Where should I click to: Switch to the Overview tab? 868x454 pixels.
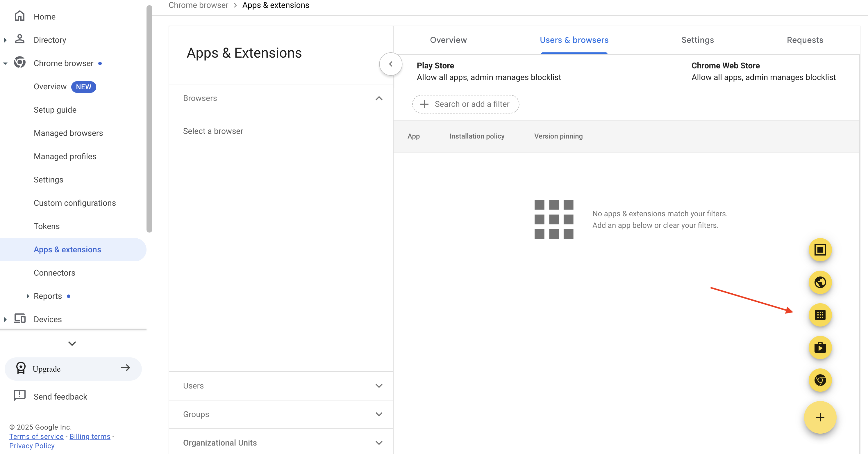click(x=448, y=40)
